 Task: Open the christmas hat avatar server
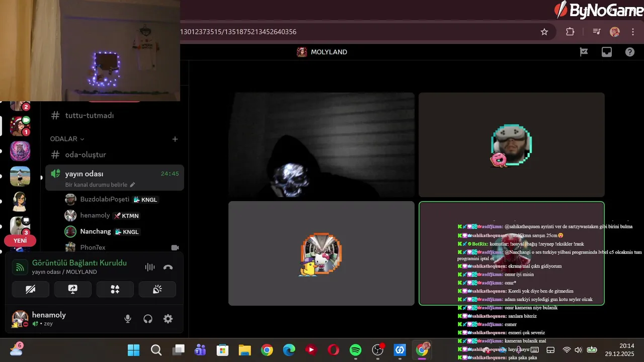[20, 126]
